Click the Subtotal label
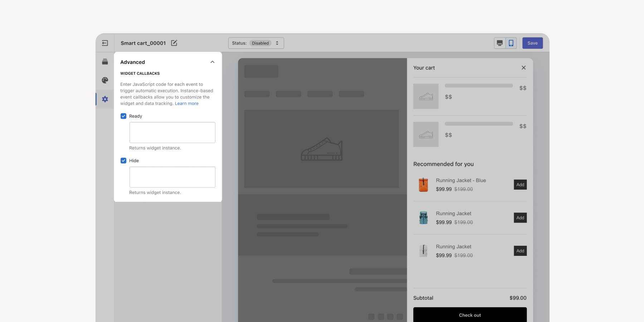The image size is (644, 322). pos(423,298)
